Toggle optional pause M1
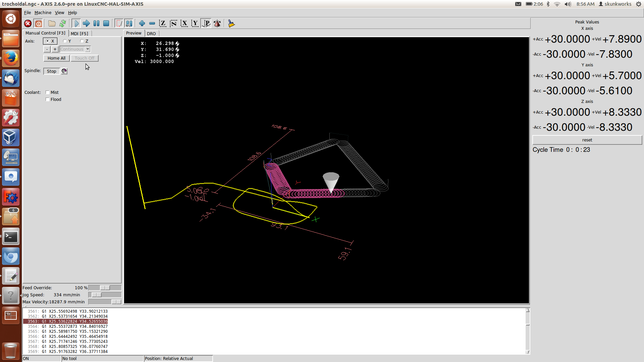This screenshot has width=644, height=362. (129, 23)
